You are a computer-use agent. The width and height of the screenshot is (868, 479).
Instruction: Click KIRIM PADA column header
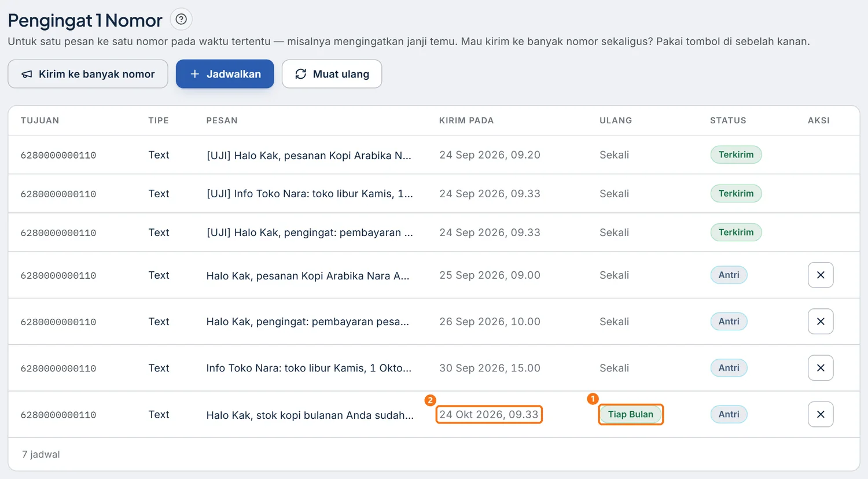click(466, 120)
